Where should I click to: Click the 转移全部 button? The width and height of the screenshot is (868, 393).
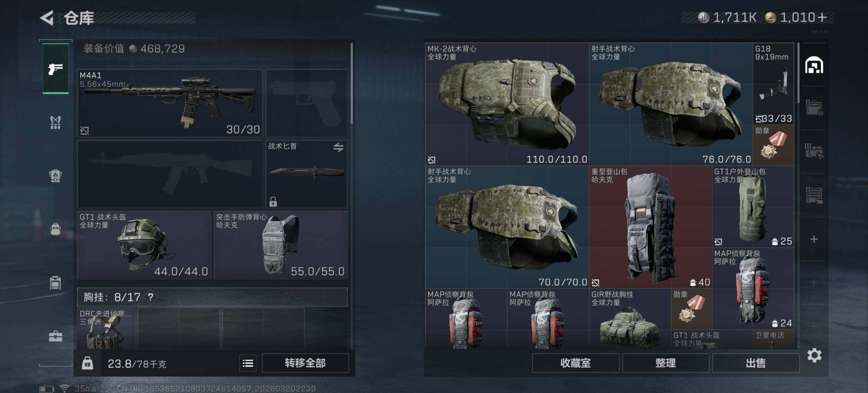tap(305, 363)
